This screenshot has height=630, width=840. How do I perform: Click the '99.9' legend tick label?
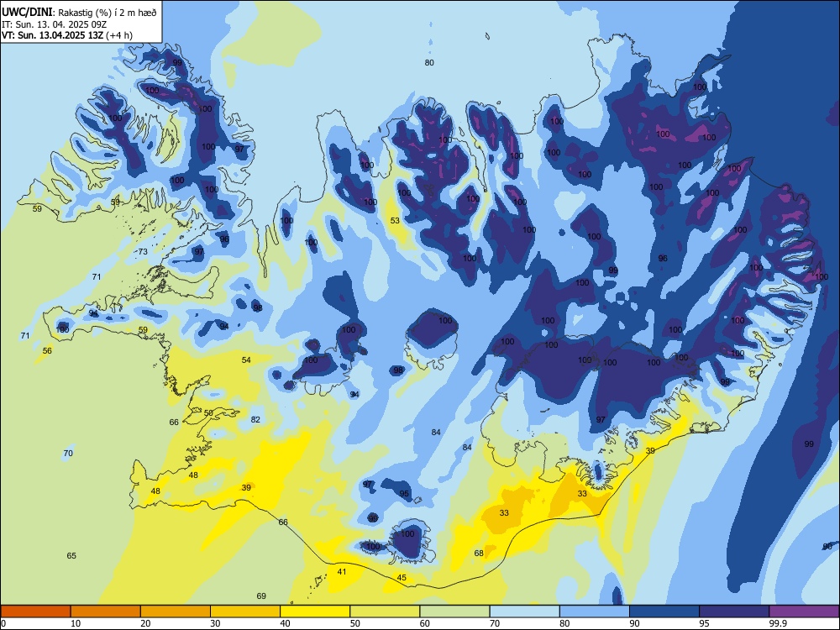778,623
